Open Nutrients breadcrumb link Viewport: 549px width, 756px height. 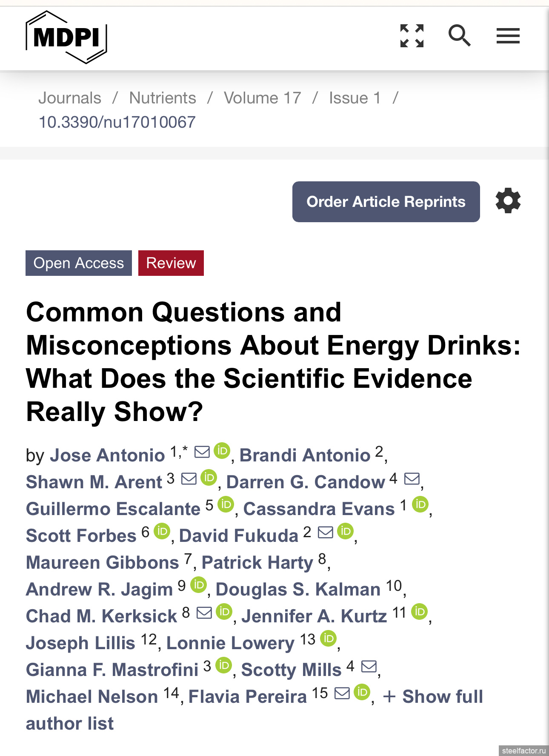163,98
